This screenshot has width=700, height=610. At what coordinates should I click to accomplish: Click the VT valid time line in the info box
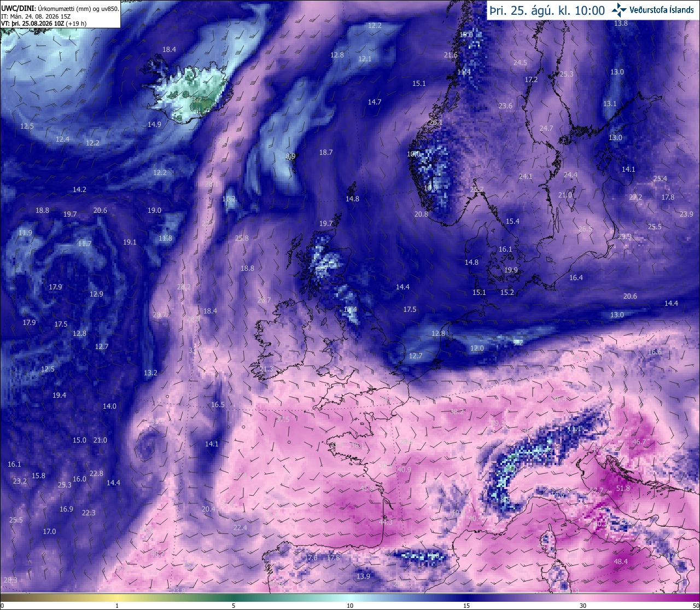pyautogui.click(x=44, y=23)
